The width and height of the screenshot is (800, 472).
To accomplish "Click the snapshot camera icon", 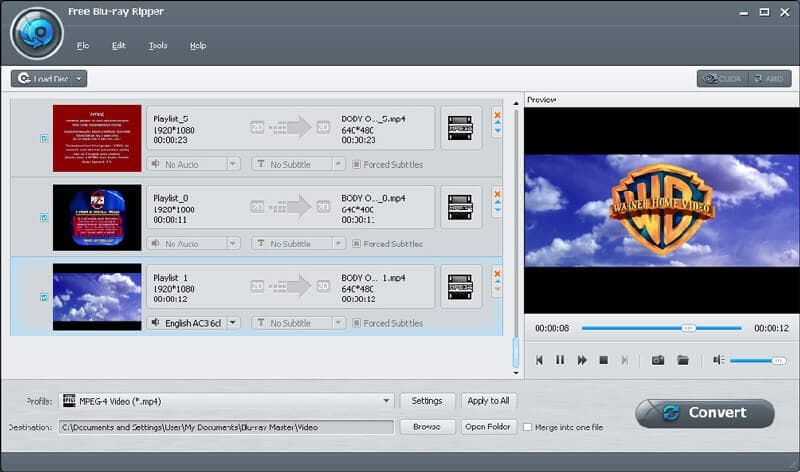I will (658, 360).
